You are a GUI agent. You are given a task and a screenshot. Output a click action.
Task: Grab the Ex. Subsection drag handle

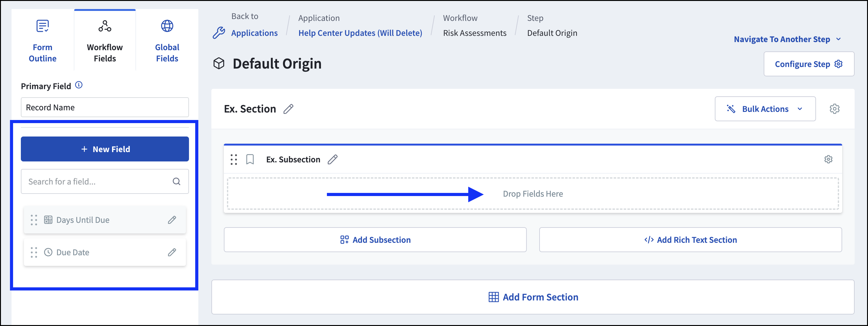(x=234, y=160)
